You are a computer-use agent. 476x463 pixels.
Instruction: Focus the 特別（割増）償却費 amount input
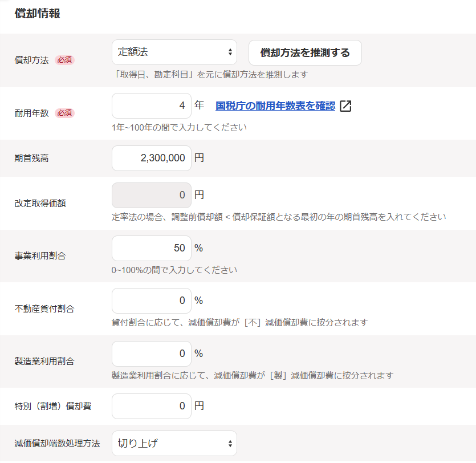152,406
